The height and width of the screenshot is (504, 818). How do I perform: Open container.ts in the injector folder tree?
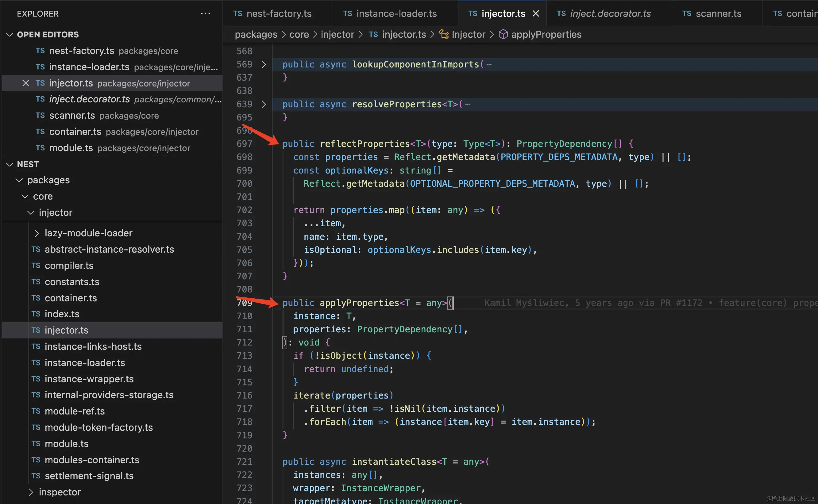click(112, 298)
